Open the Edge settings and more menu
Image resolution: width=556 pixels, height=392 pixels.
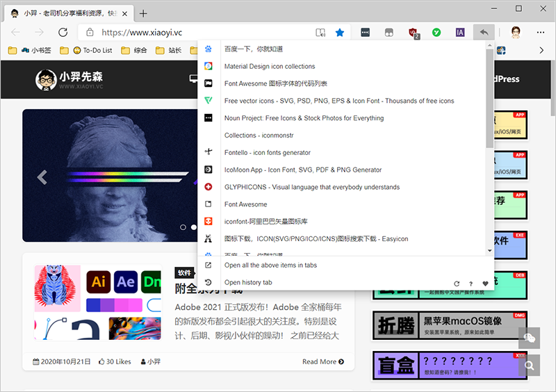(540, 32)
